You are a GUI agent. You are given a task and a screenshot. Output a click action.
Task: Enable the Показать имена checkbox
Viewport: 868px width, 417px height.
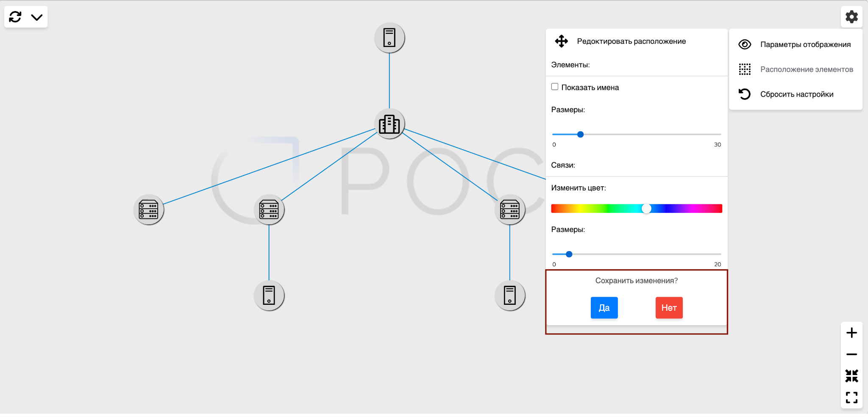(554, 87)
